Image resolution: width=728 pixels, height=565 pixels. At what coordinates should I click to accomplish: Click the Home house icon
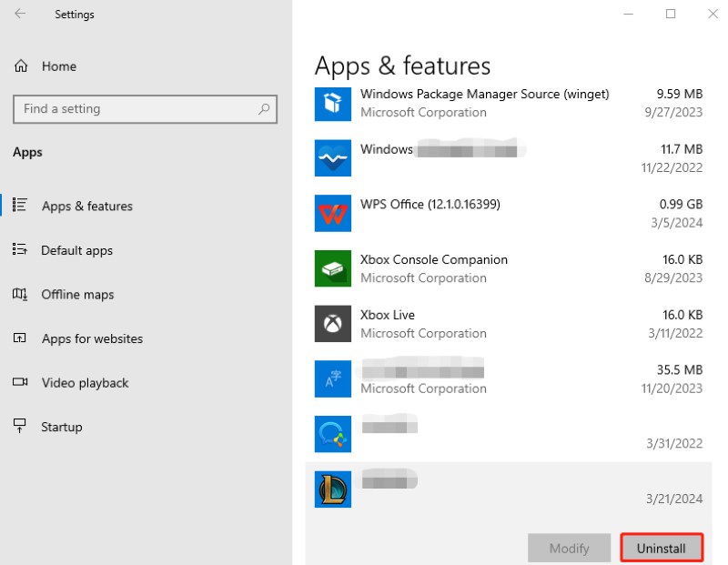tap(21, 66)
